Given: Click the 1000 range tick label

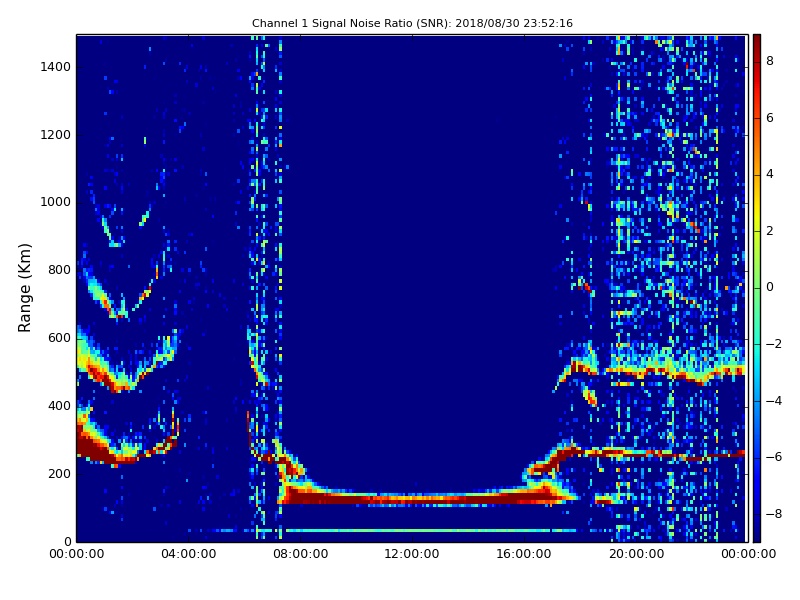Looking at the screenshot, I should pyautogui.click(x=56, y=202).
